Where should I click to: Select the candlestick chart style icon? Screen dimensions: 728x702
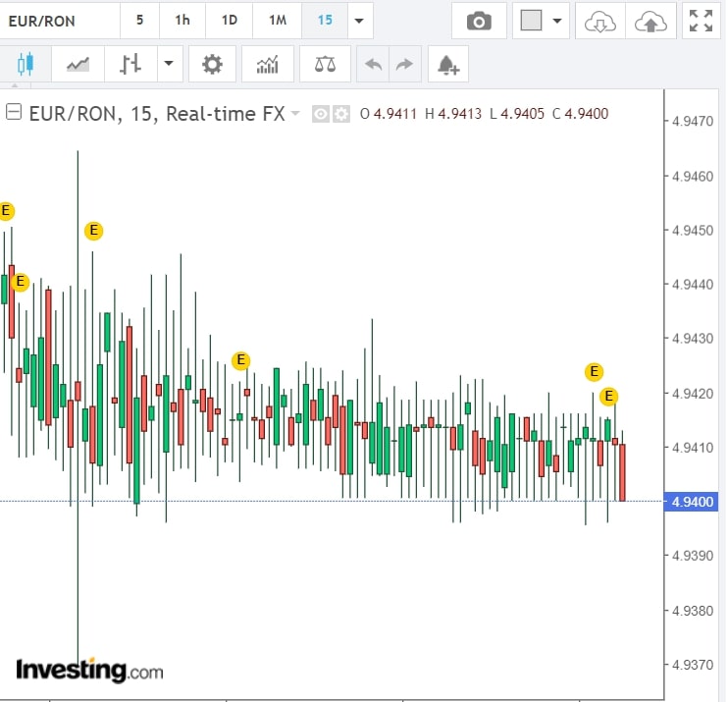click(x=25, y=65)
